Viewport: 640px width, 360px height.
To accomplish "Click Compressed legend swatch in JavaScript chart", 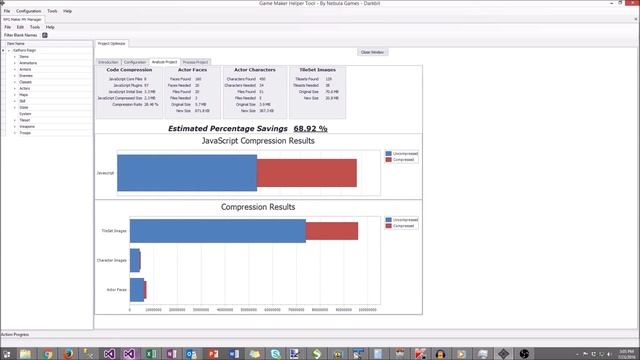I will click(388, 160).
